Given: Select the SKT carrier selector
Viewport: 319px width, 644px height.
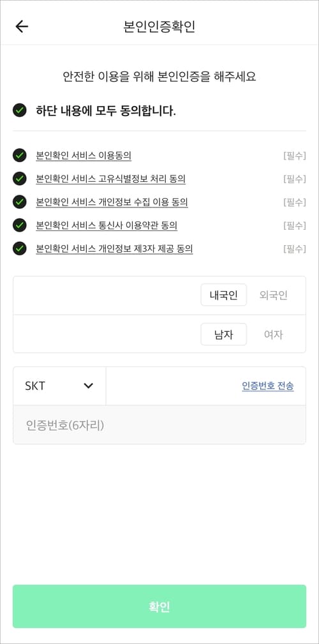Looking at the screenshot, I should (x=59, y=386).
